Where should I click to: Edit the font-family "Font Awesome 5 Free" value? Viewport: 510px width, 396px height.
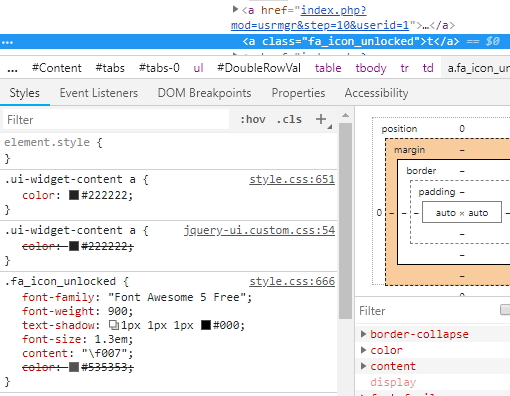pyautogui.click(x=177, y=297)
